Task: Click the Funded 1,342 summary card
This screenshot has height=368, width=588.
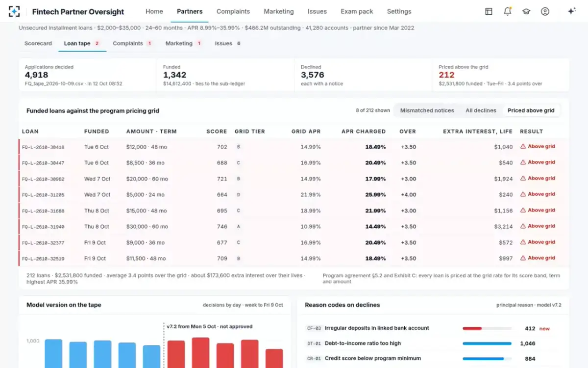Action: tap(226, 75)
